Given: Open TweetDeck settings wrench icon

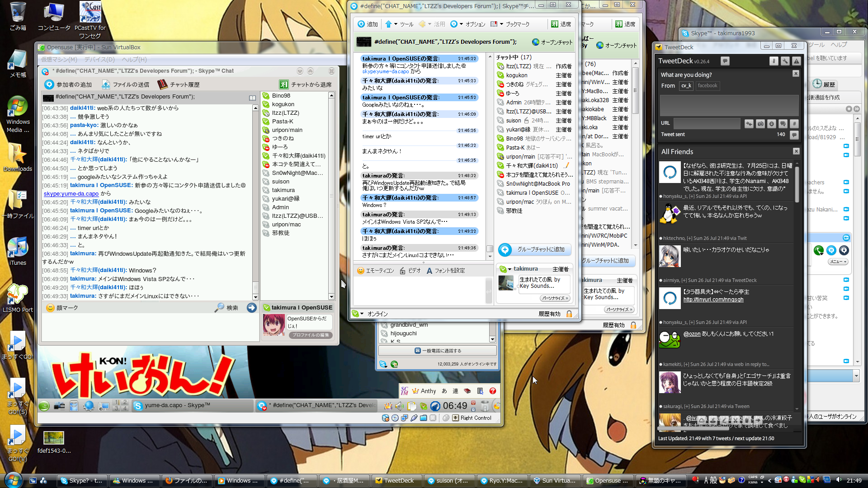Looking at the screenshot, I should point(785,61).
